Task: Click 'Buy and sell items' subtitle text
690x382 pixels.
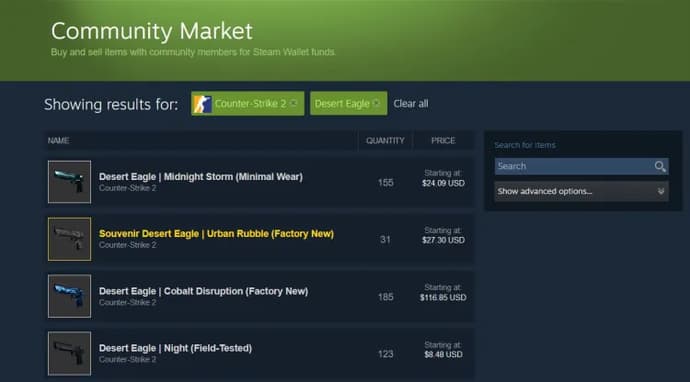Action: pyautogui.click(x=194, y=52)
